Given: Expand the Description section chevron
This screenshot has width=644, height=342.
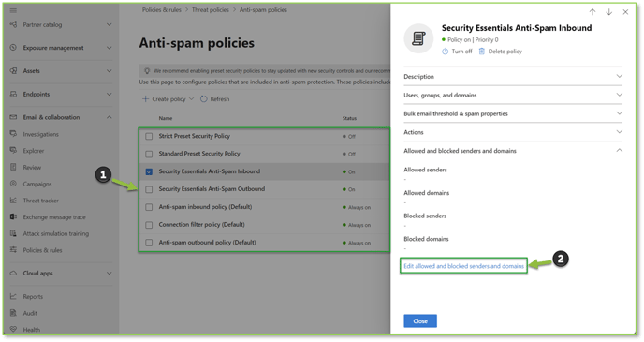Looking at the screenshot, I should [620, 77].
